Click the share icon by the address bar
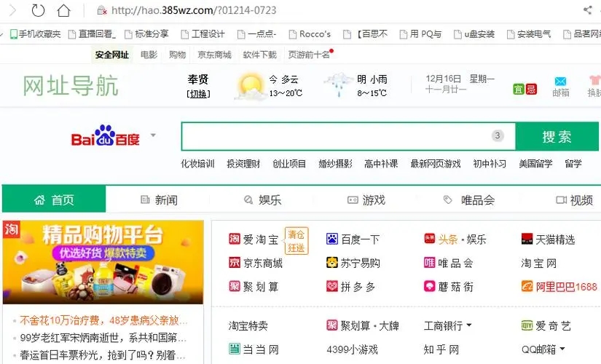 (588, 10)
